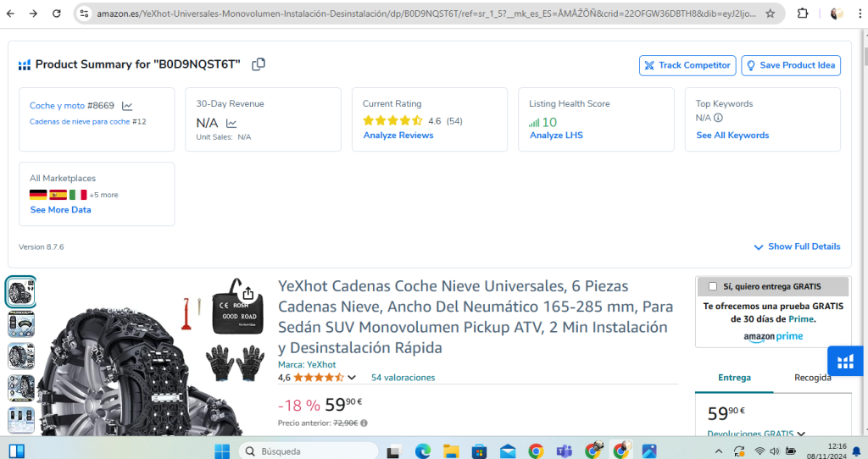Select the second product thumbnail image
The image size is (868, 459).
20,324
